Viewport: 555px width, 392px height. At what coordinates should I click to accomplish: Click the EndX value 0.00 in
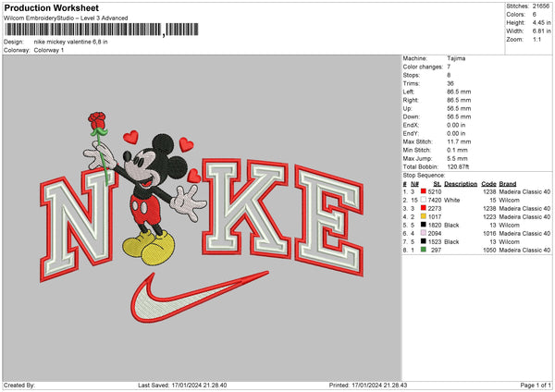pos(456,125)
